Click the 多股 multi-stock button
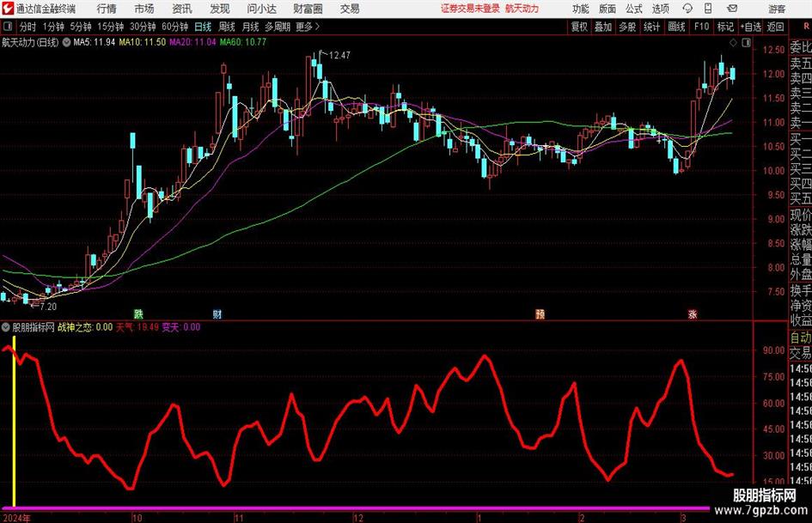The height and width of the screenshot is (523, 812). (627, 27)
